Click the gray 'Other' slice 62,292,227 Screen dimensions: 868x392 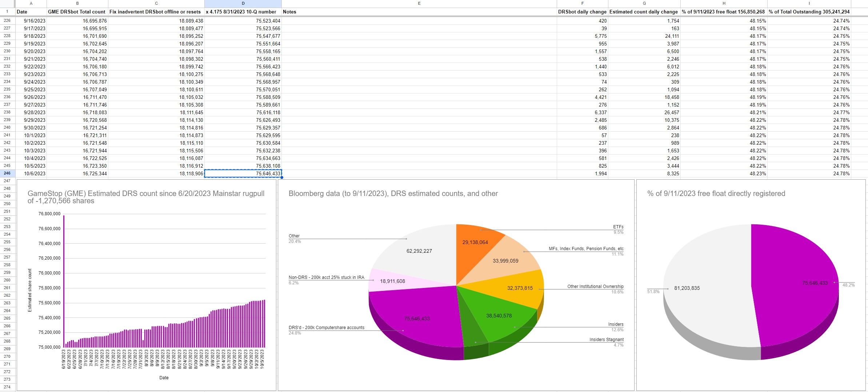(x=419, y=251)
